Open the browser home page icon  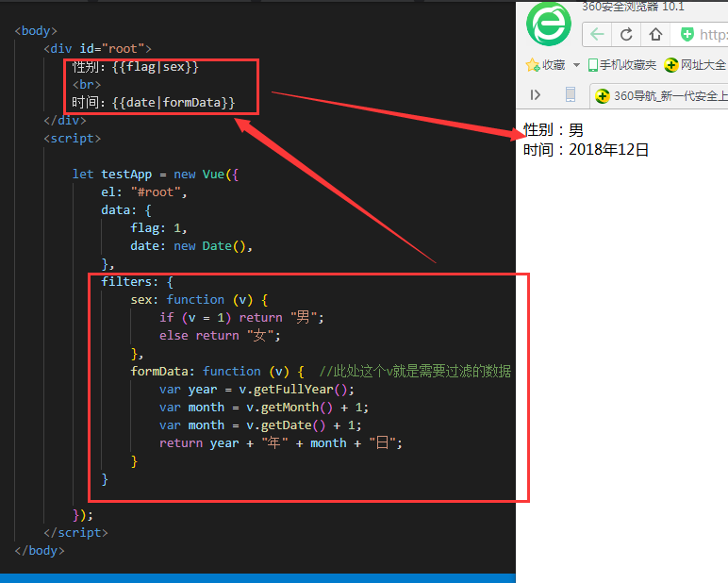point(655,34)
